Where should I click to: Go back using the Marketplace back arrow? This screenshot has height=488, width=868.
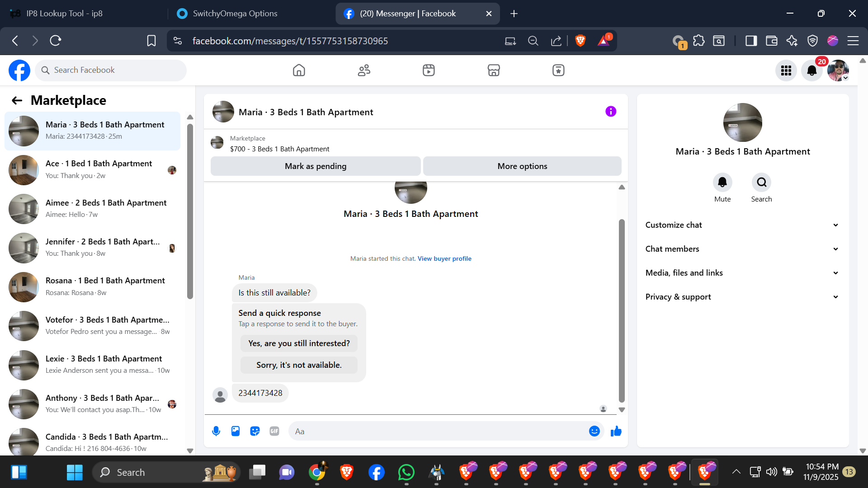tap(17, 100)
